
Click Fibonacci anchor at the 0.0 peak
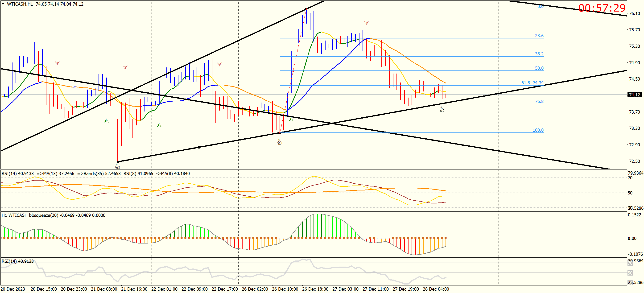click(306, 9)
